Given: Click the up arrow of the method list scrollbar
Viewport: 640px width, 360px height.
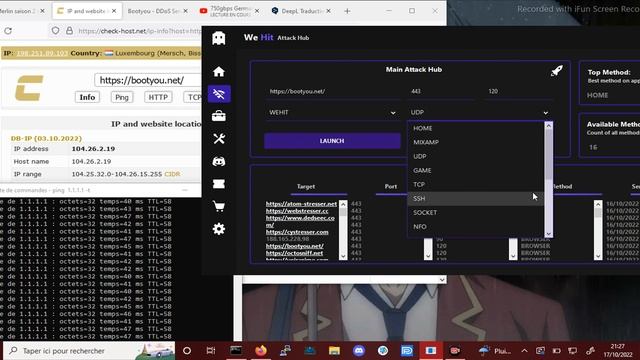Looking at the screenshot, I should (549, 126).
